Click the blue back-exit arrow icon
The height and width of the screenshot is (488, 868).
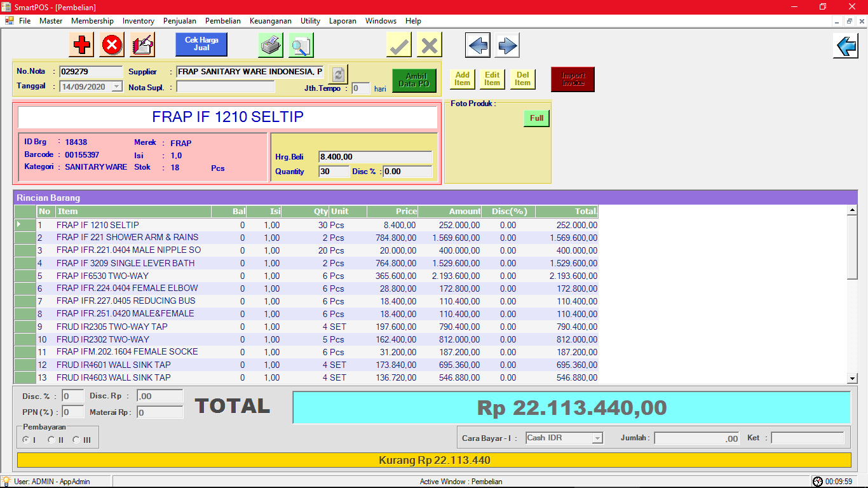click(x=846, y=46)
